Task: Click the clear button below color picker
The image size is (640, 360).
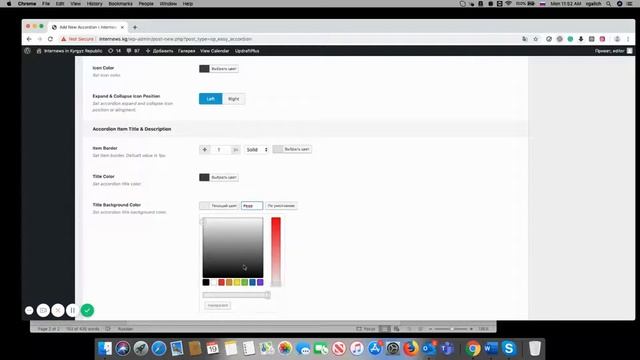Action: 218,306
